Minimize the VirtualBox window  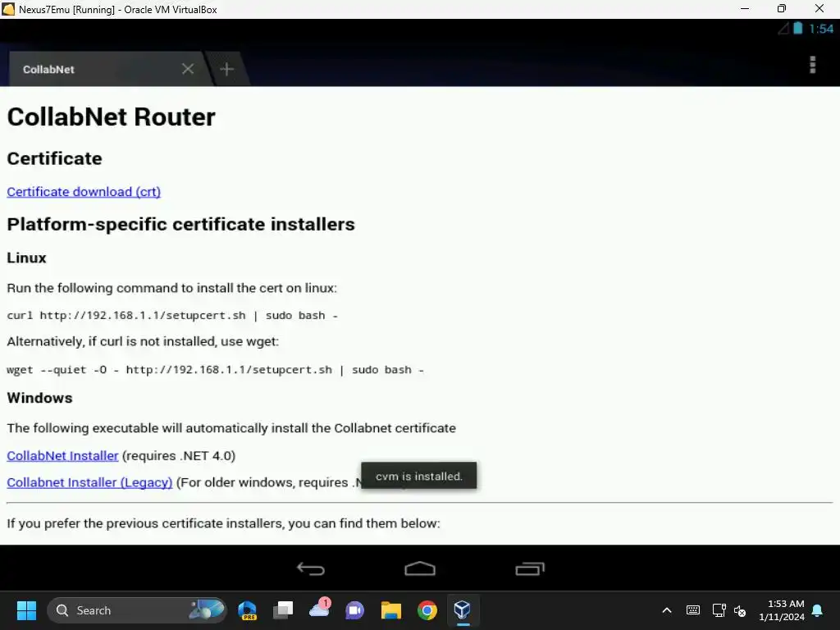click(745, 9)
